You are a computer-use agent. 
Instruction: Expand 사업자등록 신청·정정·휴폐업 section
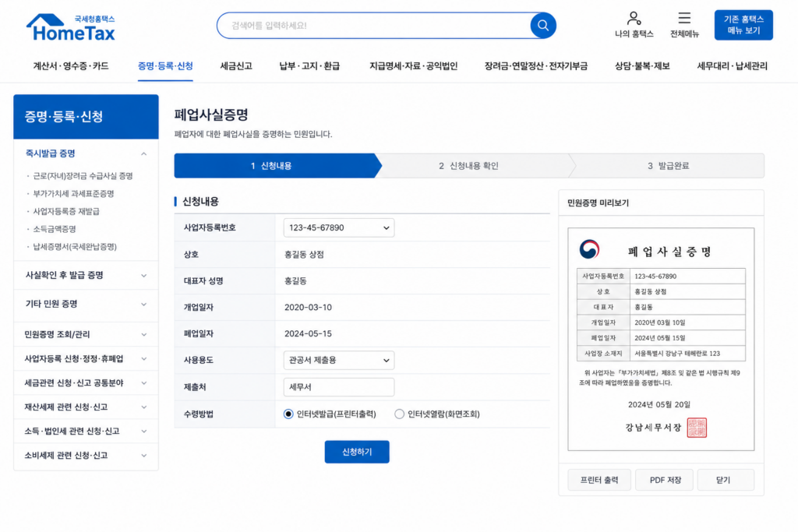coord(86,358)
